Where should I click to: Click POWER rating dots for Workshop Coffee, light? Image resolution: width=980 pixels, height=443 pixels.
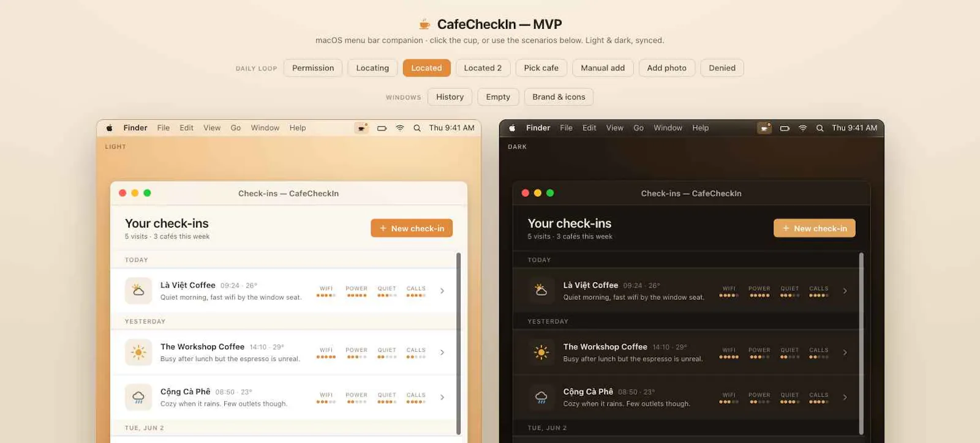pyautogui.click(x=356, y=357)
